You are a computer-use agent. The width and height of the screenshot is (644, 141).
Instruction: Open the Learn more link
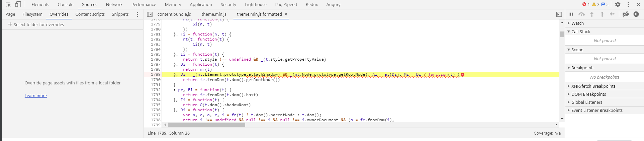pos(36,95)
